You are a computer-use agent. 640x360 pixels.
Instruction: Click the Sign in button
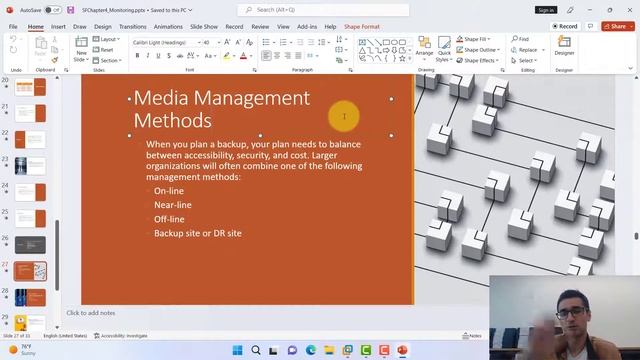coord(546,10)
